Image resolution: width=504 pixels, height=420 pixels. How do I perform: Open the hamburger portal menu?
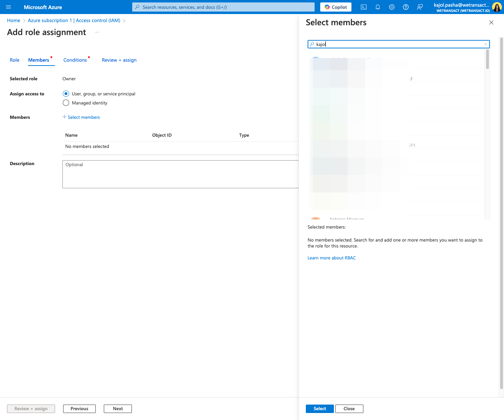coord(8,7)
